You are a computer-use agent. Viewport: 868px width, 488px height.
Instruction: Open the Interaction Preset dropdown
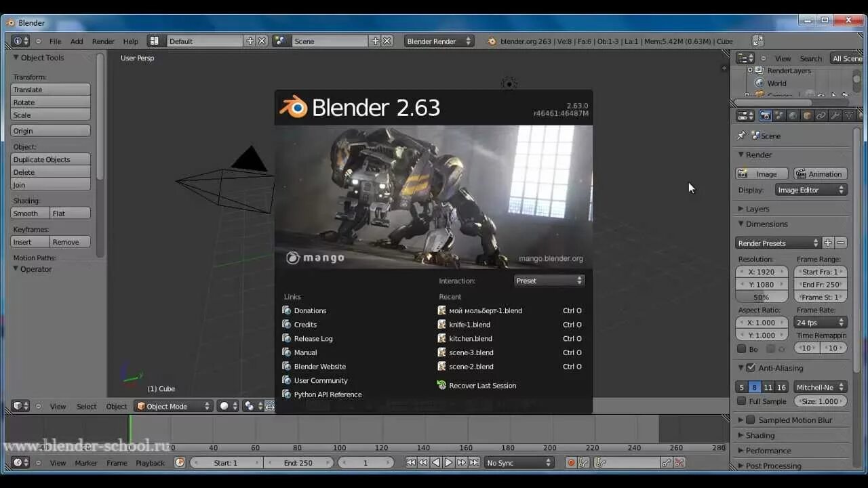[x=549, y=281]
